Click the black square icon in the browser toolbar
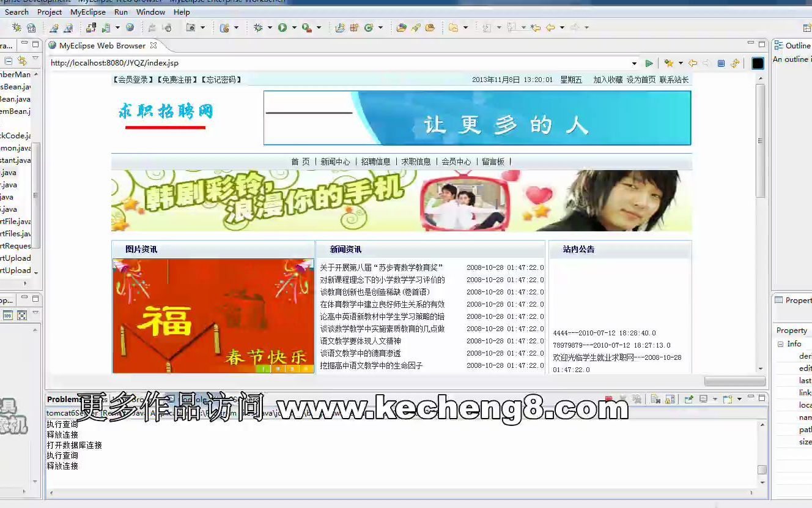812x508 pixels. (x=758, y=63)
